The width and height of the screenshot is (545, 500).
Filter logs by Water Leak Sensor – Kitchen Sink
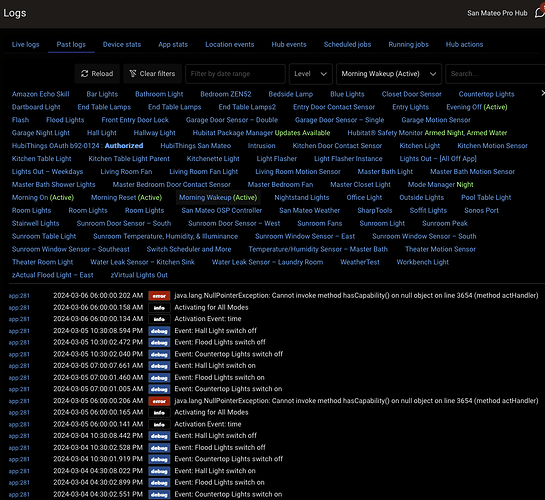tap(142, 262)
